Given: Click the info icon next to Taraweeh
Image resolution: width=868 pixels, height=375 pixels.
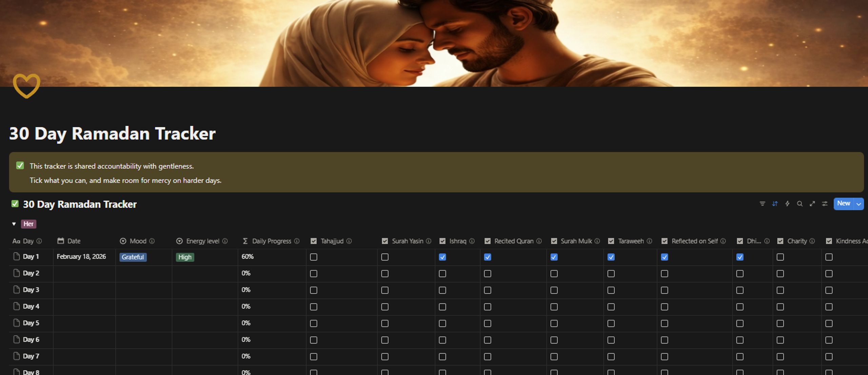Looking at the screenshot, I should [x=649, y=241].
